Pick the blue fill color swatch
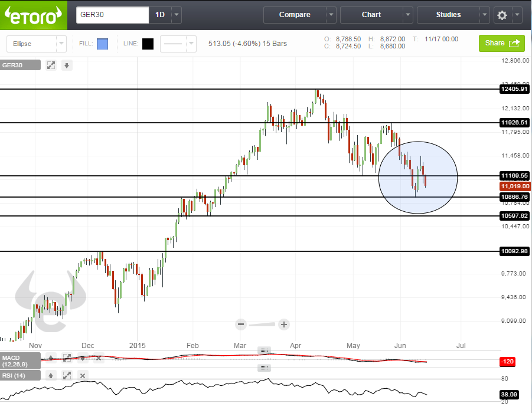 [103, 44]
